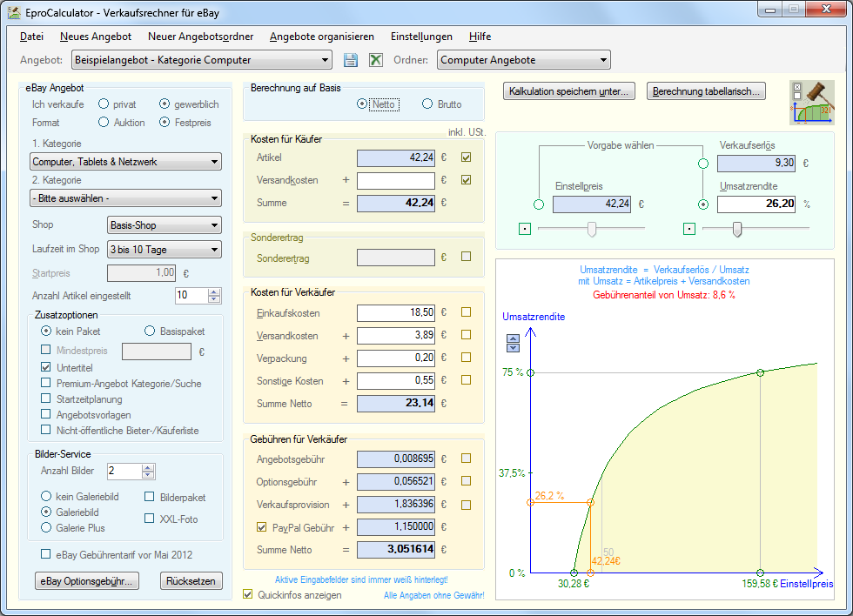Select Einstellpreis as Vorgabe radio

click(x=539, y=204)
